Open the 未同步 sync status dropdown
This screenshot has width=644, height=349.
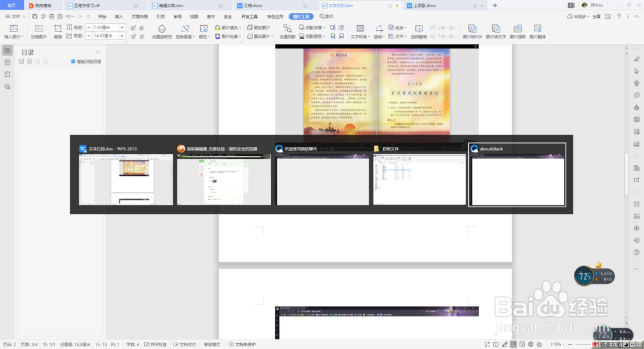pos(578,17)
